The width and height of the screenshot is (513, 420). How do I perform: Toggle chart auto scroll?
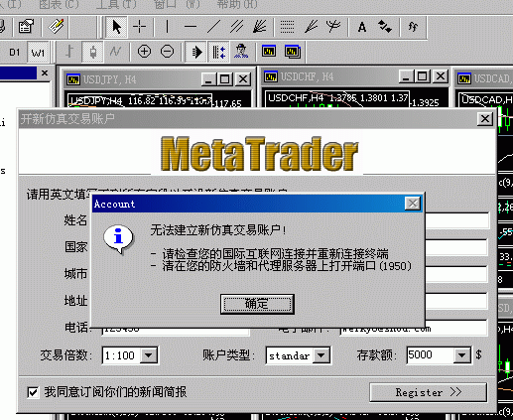(x=195, y=52)
